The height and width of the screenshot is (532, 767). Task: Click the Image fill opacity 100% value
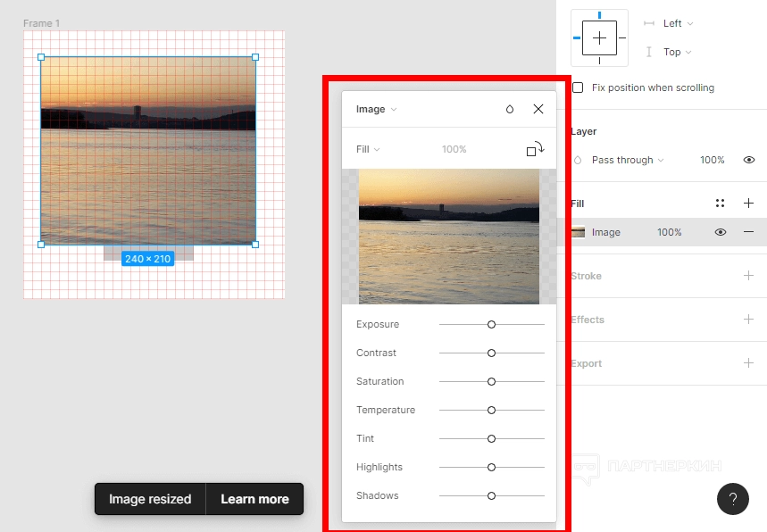[x=669, y=232]
